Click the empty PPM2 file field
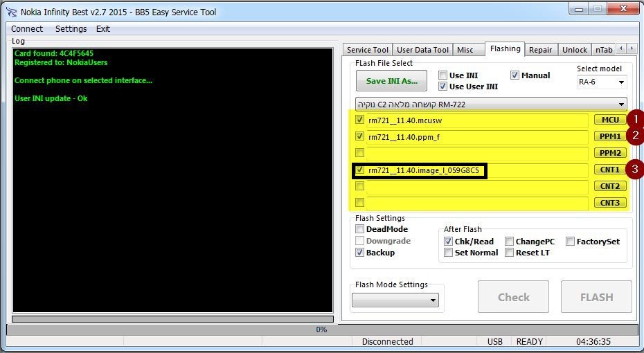The image size is (644, 353). [477, 154]
